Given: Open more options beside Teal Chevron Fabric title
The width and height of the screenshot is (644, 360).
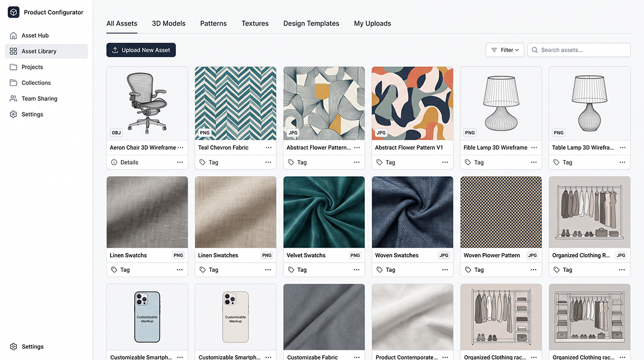Looking at the screenshot, I should 269,148.
